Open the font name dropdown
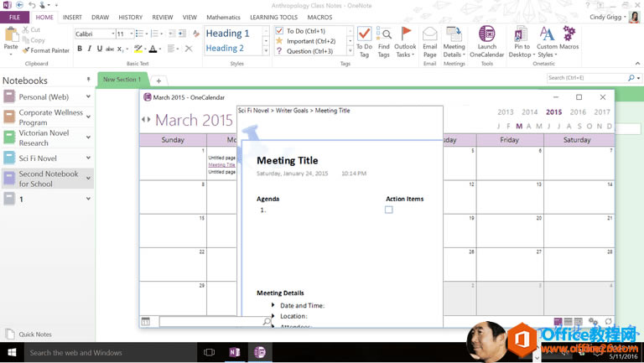This screenshot has height=363, width=644. (x=113, y=34)
